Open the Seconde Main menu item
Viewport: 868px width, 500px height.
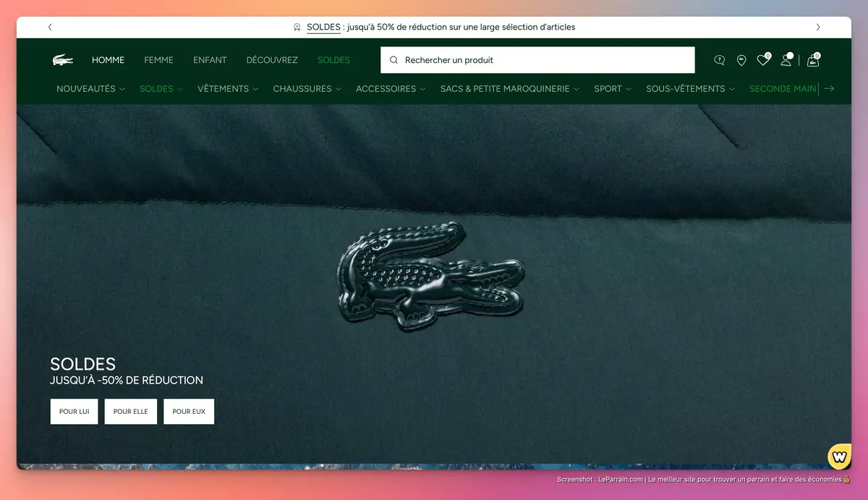pyautogui.click(x=783, y=88)
